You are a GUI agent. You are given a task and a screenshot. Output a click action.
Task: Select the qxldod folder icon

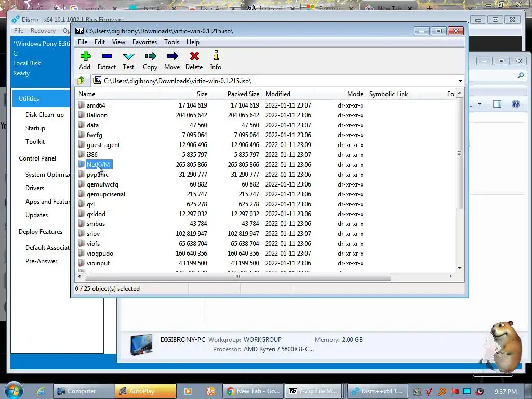pos(81,214)
